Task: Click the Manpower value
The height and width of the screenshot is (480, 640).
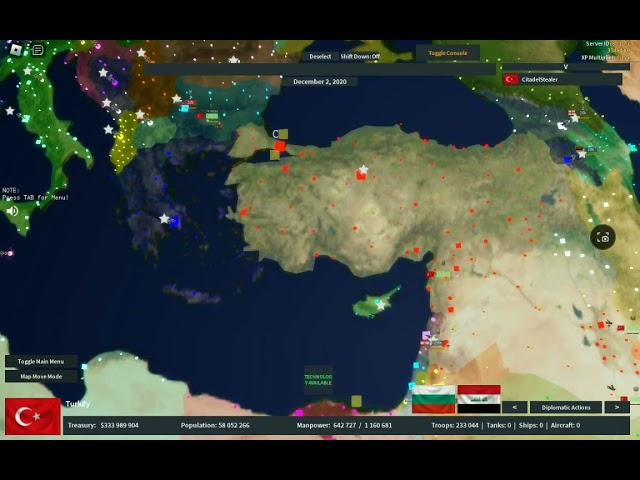Action: point(344,425)
